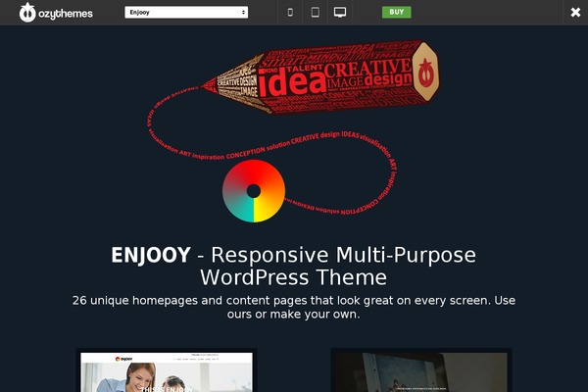The height and width of the screenshot is (392, 588).
Task: Click the green BUY button
Action: (x=396, y=12)
